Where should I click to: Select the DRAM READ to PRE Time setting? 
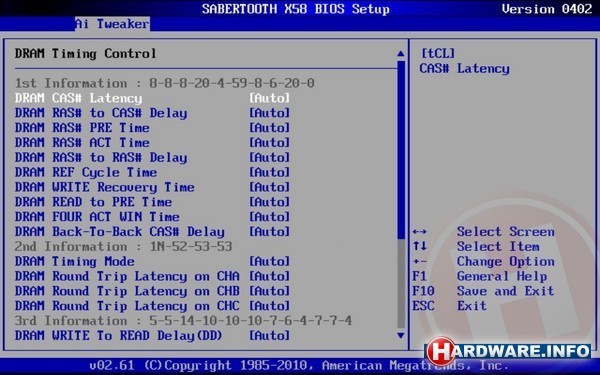pos(93,202)
